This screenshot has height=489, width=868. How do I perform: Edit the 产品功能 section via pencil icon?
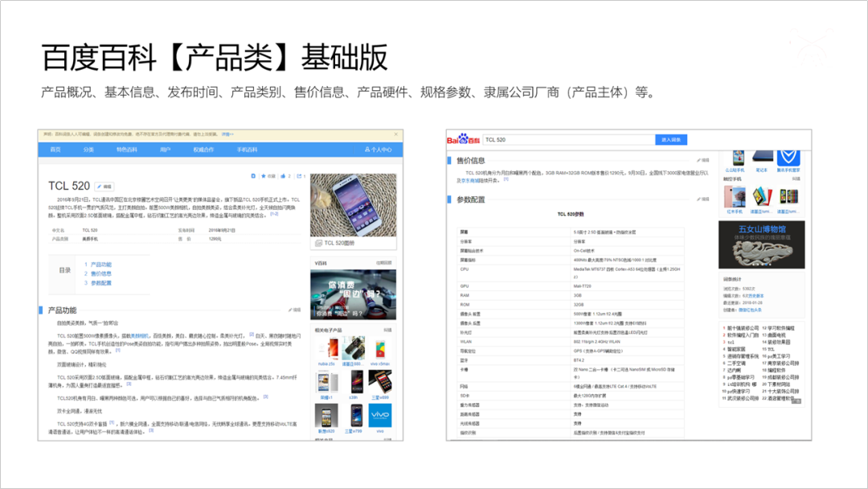[x=294, y=310]
